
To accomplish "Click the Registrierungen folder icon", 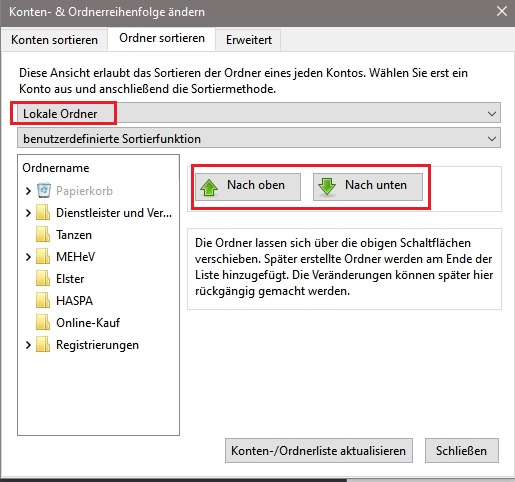I will pyautogui.click(x=43, y=344).
